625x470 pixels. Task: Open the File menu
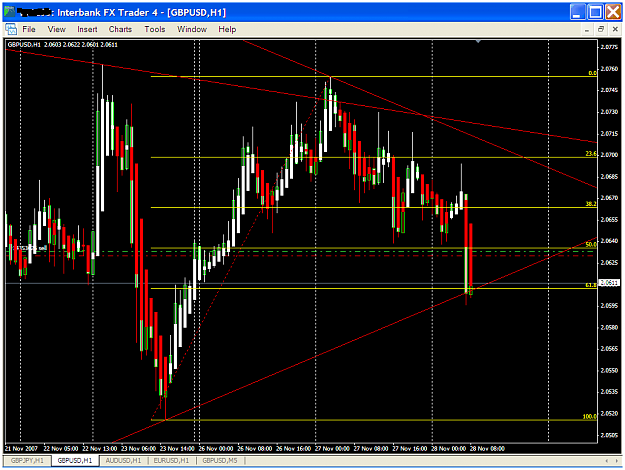(29, 29)
